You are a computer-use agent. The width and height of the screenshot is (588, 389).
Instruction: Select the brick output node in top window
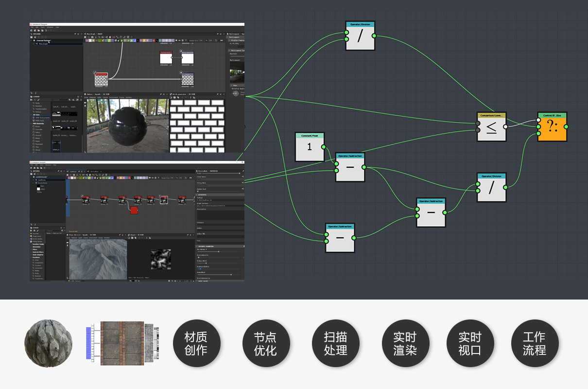tap(187, 79)
